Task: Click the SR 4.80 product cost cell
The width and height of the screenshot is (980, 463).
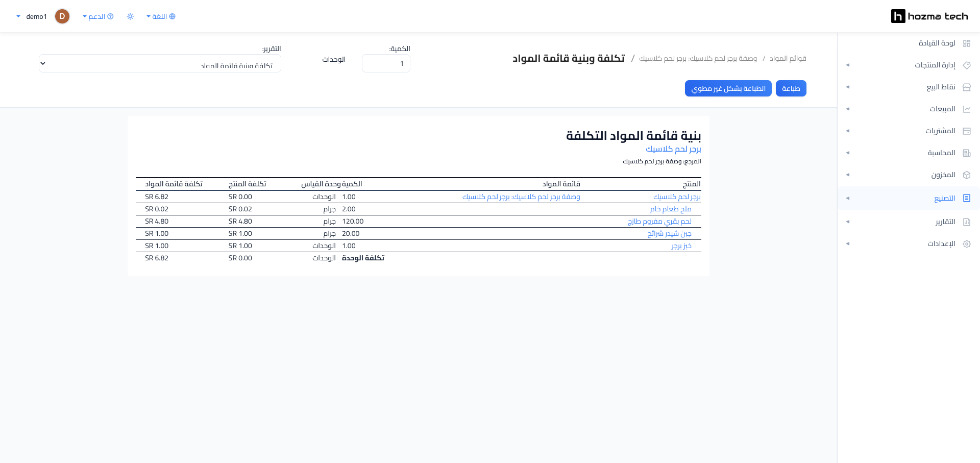Action: [240, 222]
